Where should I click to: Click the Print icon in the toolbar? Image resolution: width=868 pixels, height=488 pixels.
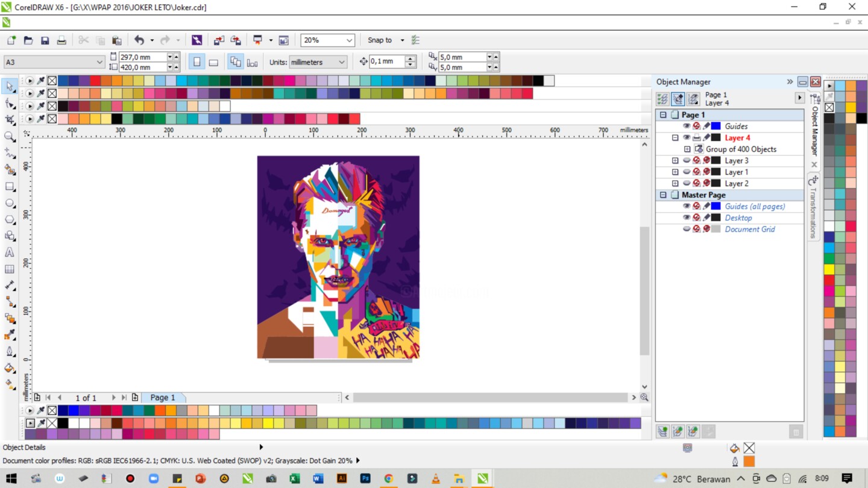click(x=61, y=40)
